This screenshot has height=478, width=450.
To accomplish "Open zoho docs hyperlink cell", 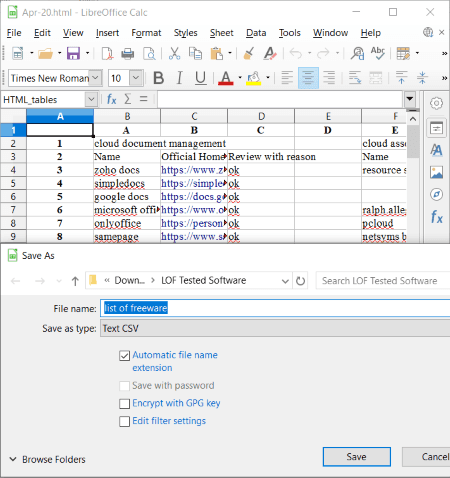I will pos(194,170).
